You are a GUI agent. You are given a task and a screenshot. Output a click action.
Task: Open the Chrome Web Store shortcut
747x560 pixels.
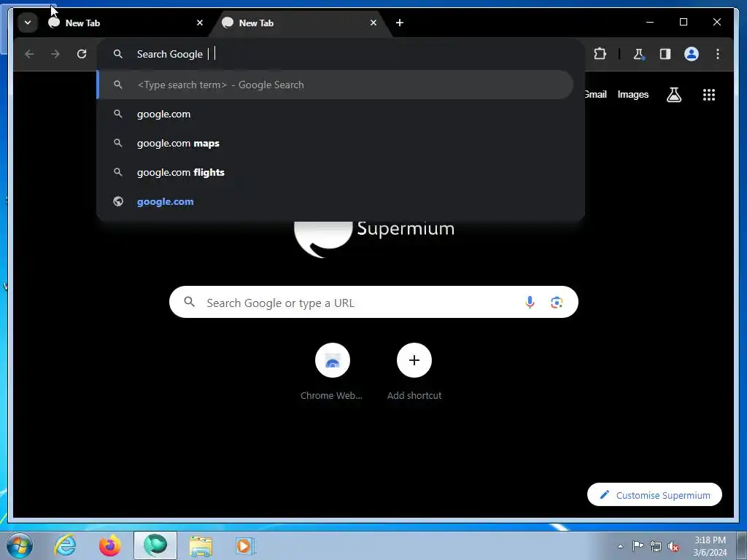tap(332, 371)
